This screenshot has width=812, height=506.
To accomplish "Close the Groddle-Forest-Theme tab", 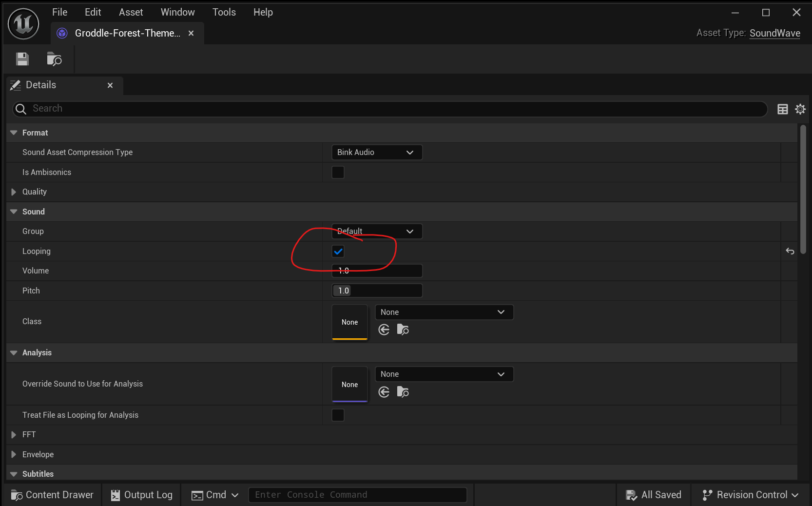I will tap(191, 33).
